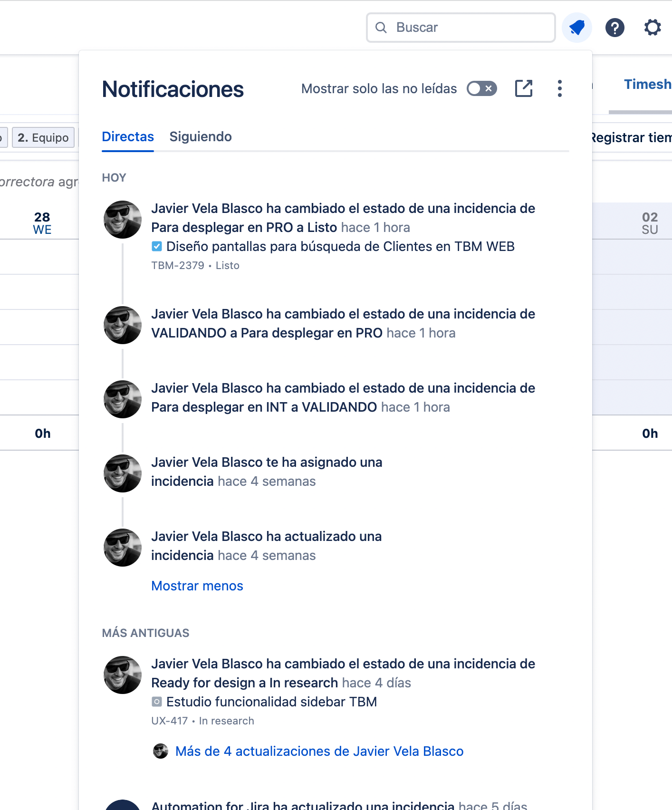The width and height of the screenshot is (672, 810).
Task: Click the blue task icon for TBM-2379
Action: click(157, 246)
